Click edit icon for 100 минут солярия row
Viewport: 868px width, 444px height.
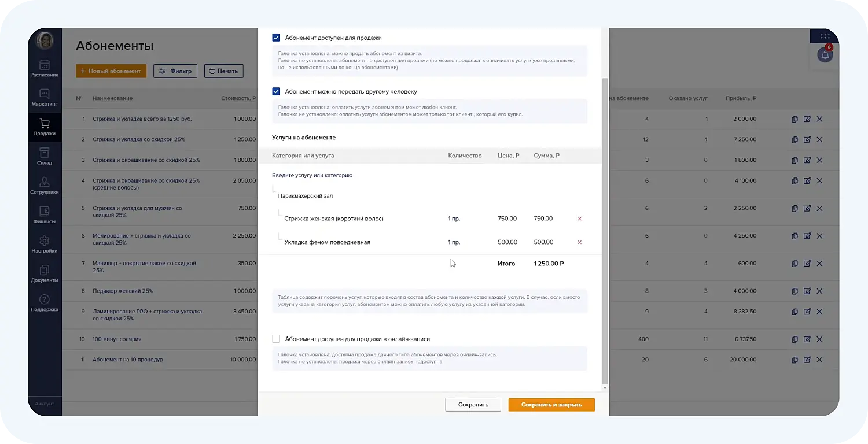807,339
